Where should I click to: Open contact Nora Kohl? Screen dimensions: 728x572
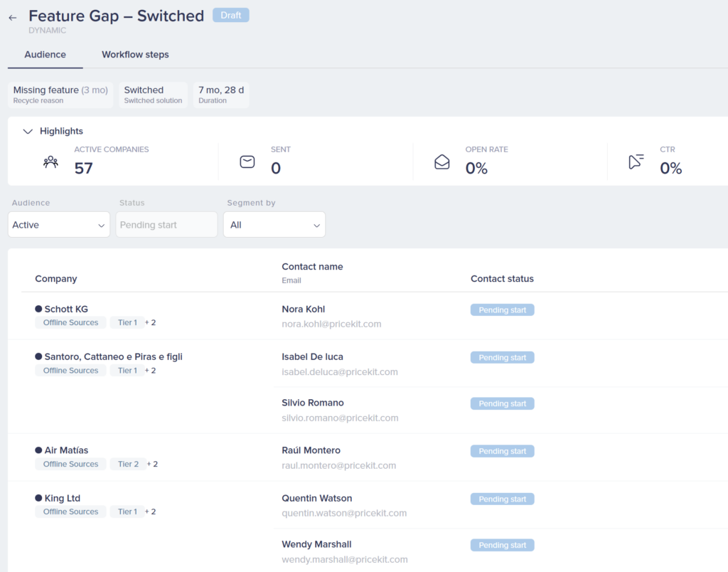(x=303, y=309)
